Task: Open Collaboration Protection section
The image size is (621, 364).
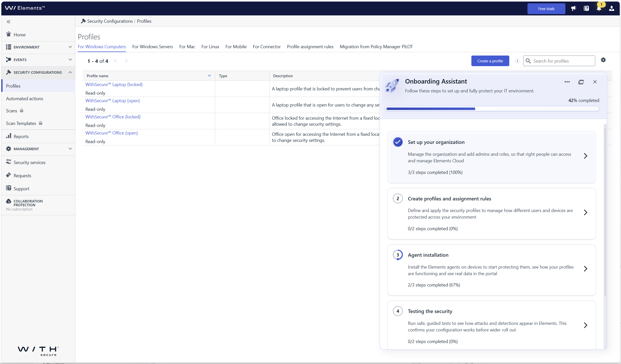Action: pos(38,205)
